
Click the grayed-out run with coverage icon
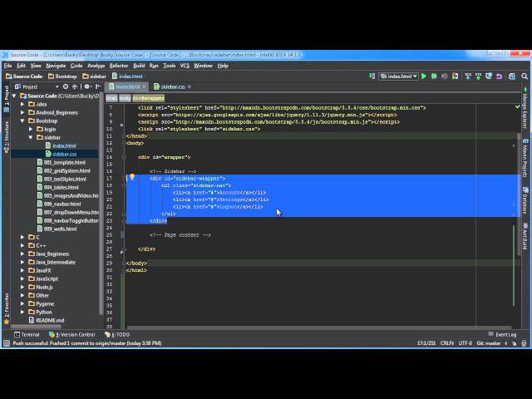(445, 76)
